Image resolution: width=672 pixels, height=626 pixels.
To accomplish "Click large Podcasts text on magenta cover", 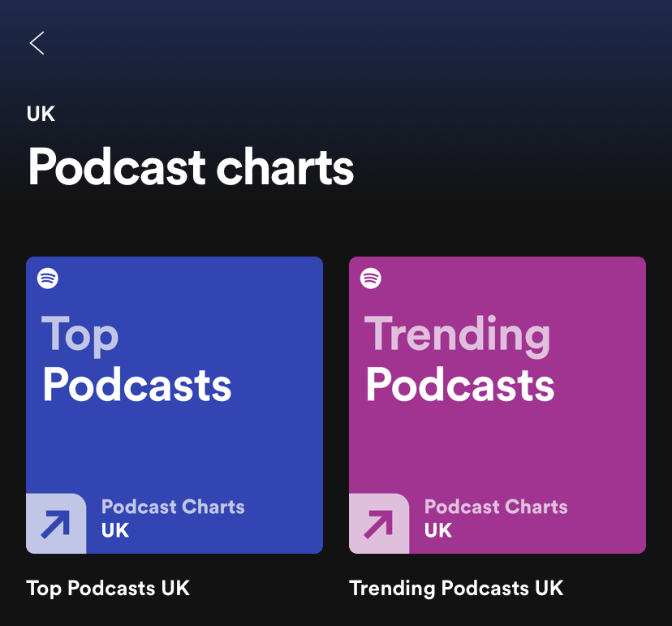I will 460,384.
